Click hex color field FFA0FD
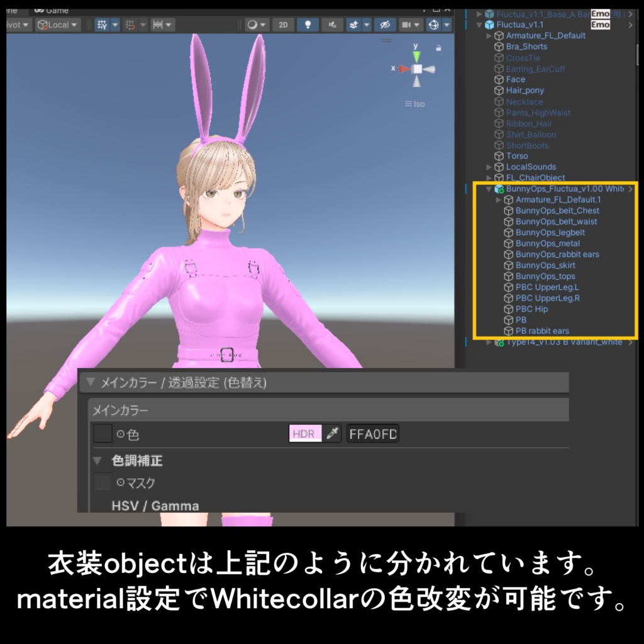 (x=372, y=434)
